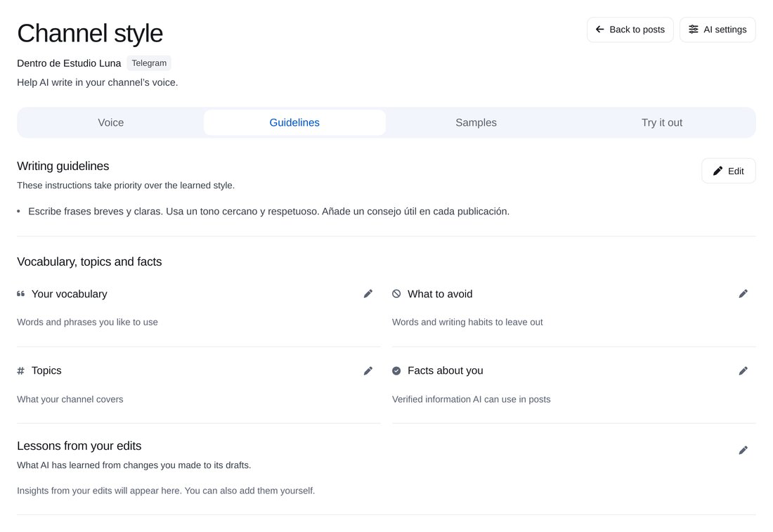
Task: Select the Guidelines tab
Action: coord(294,123)
